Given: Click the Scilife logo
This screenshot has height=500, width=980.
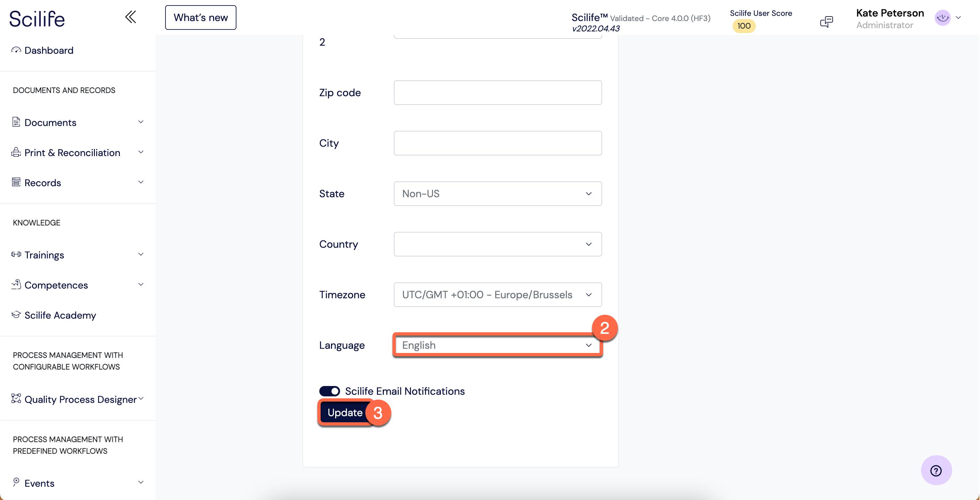Looking at the screenshot, I should [37, 19].
